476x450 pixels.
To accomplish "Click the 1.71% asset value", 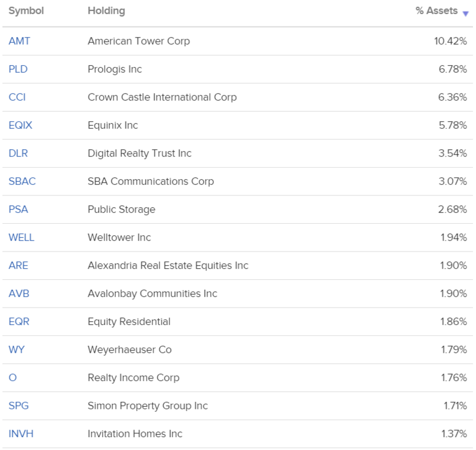I will (x=455, y=406).
